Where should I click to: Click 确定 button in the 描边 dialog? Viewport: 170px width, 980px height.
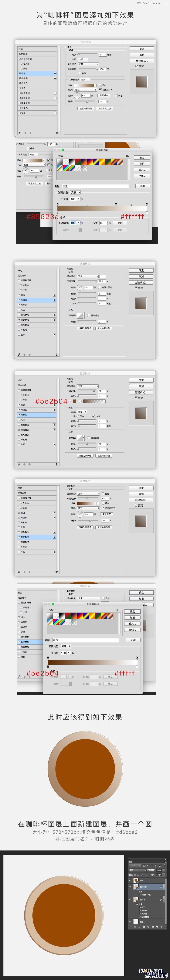click(142, 49)
